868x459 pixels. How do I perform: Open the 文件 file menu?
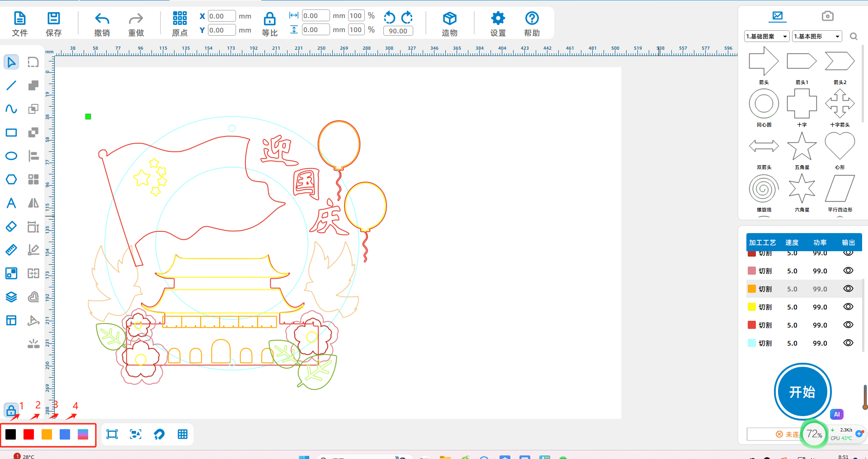tap(19, 24)
